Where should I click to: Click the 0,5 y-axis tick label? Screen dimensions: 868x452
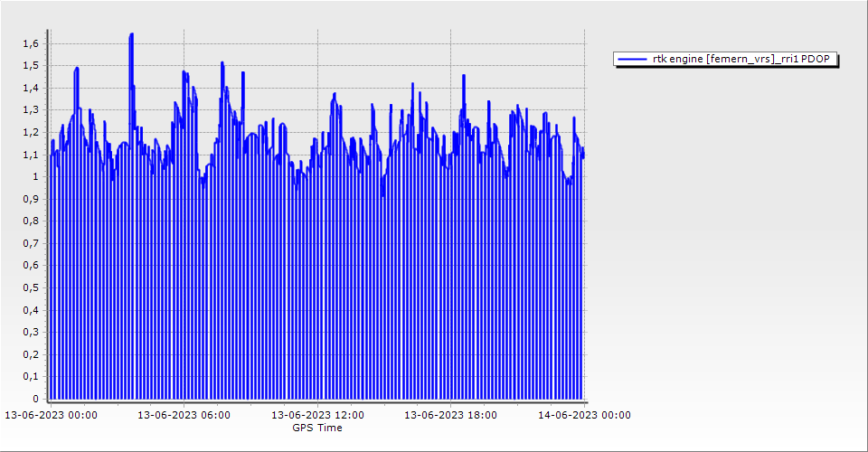32,287
